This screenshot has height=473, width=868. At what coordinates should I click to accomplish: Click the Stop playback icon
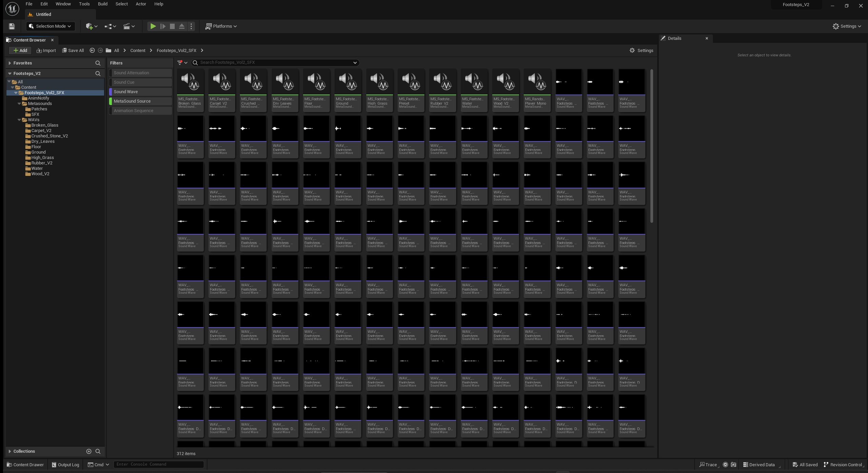172,26
